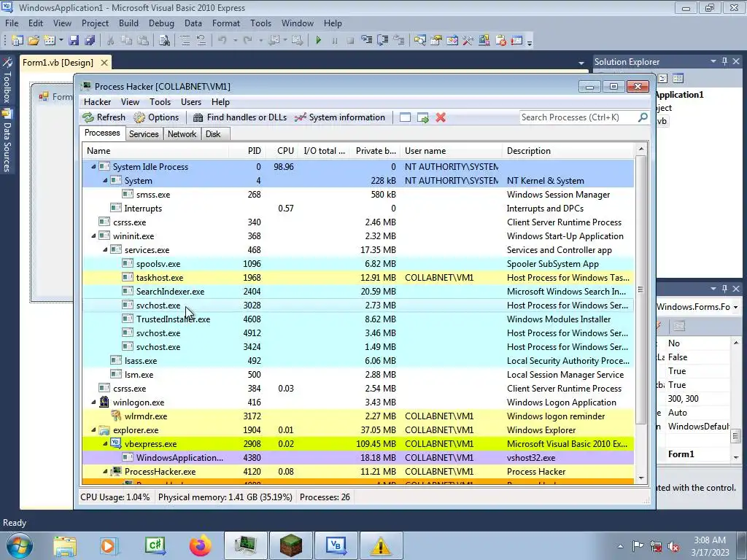This screenshot has height=560, width=747.
Task: Click the muted volume tray icon
Action: click(x=673, y=546)
